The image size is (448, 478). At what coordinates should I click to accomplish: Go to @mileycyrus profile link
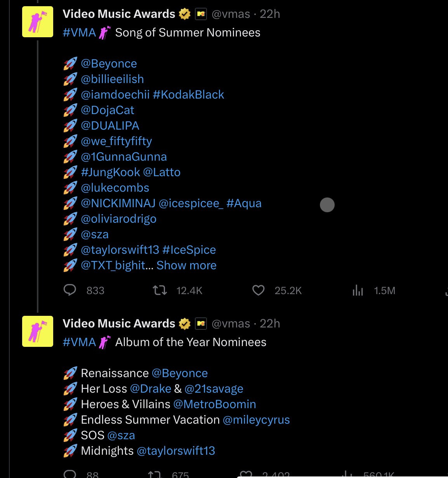256,420
